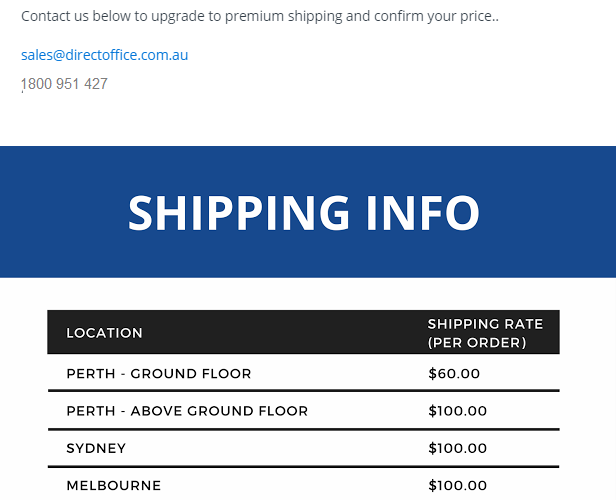Click the word INFO in the banner
Screen dimensions: 616x500
coord(423,213)
